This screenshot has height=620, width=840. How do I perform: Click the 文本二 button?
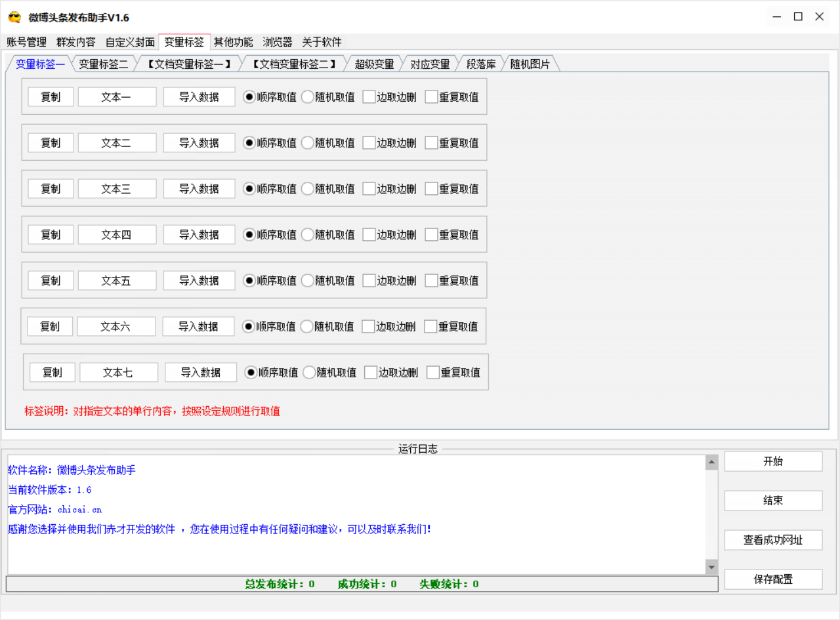117,142
